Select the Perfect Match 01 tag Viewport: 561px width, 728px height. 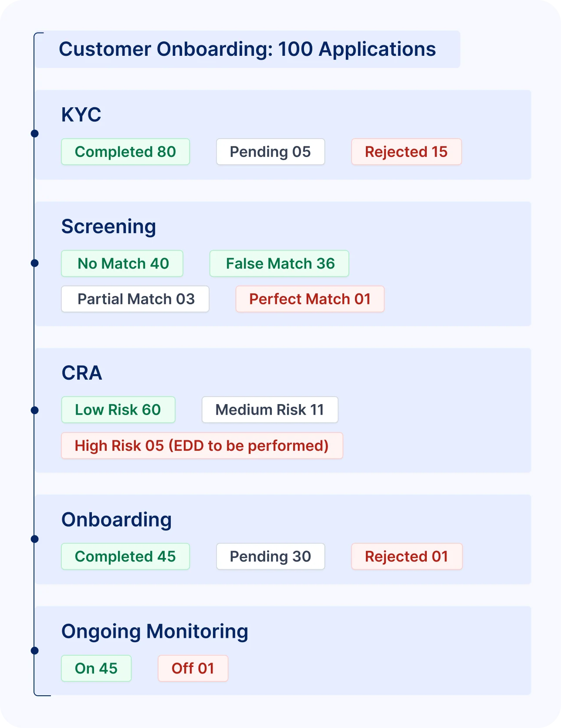click(x=310, y=299)
